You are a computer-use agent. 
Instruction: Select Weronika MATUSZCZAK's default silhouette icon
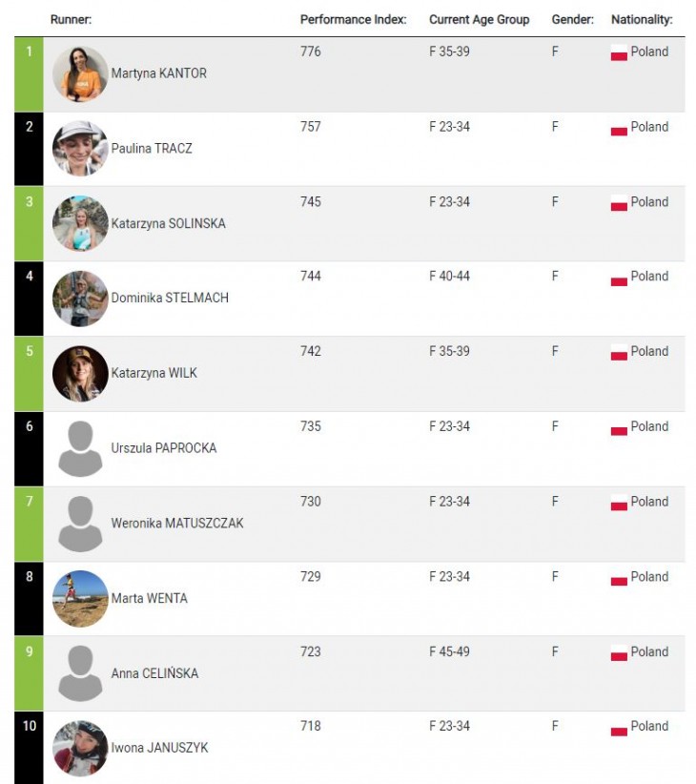pos(80,524)
